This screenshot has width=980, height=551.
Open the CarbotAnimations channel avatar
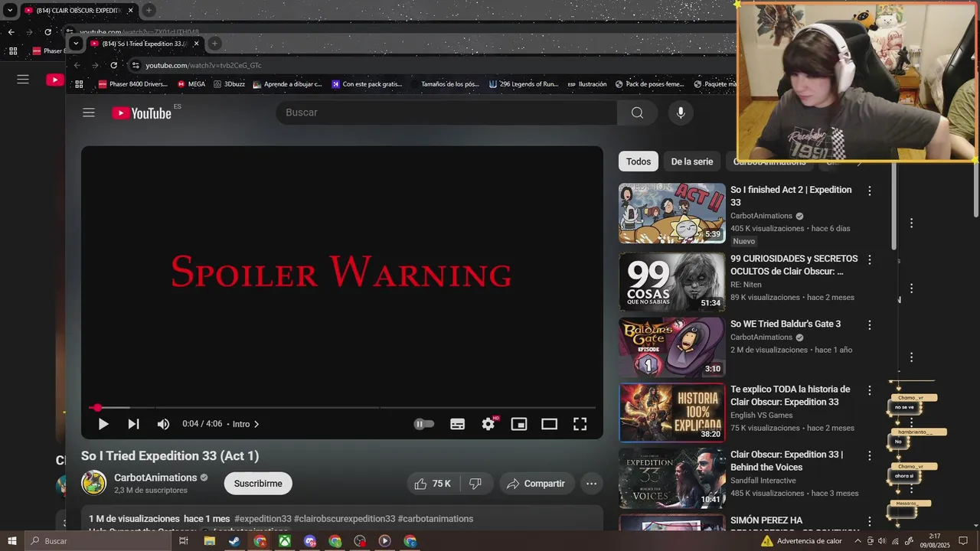[94, 483]
